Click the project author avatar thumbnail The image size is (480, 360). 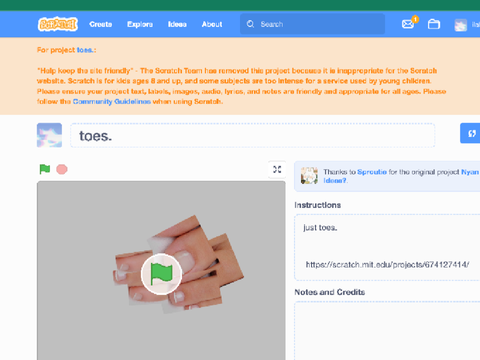49,135
